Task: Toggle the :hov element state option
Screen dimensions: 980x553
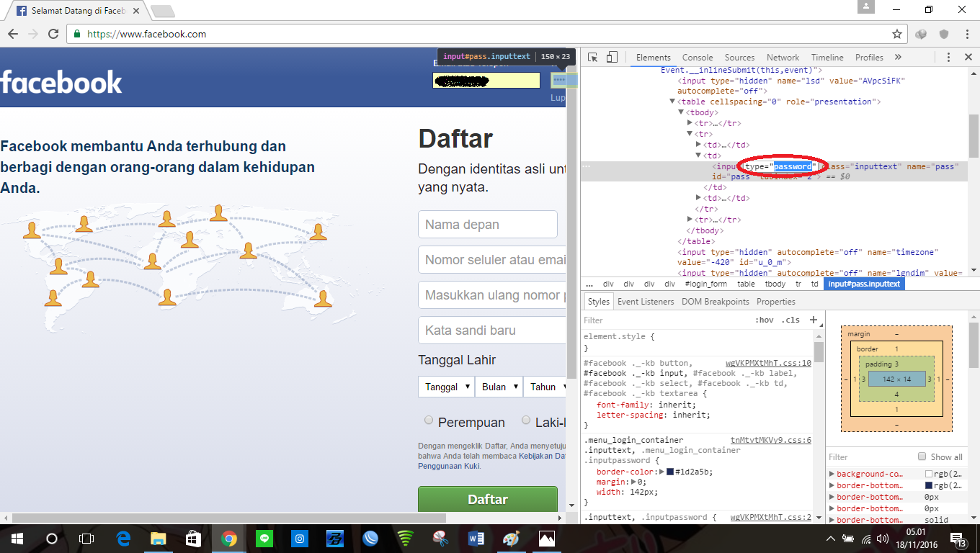Action: [x=764, y=320]
